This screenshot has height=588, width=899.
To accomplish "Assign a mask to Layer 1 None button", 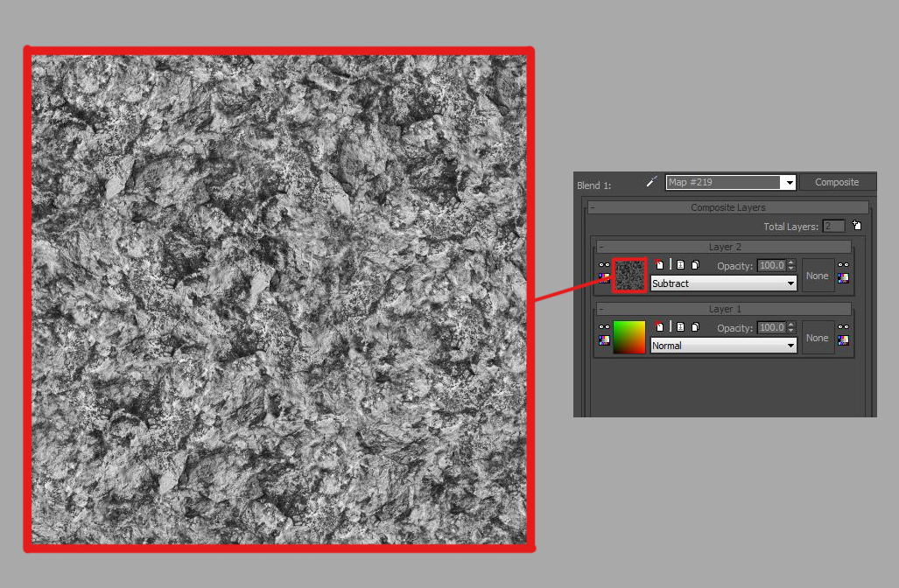I will [817, 338].
